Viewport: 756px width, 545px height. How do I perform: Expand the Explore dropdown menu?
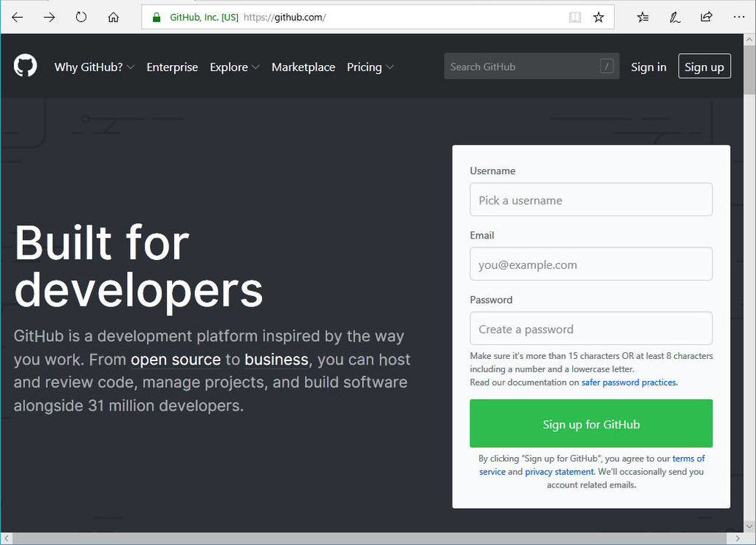[234, 67]
